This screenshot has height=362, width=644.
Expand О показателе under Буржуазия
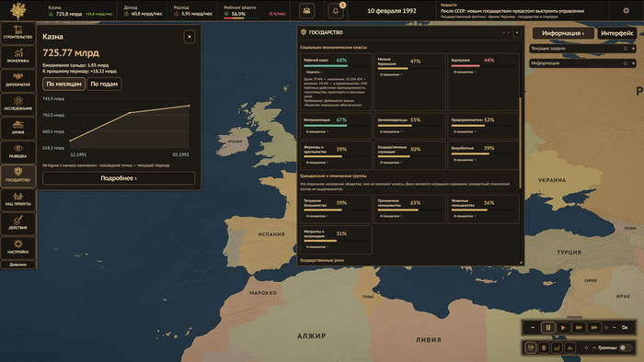tap(465, 72)
